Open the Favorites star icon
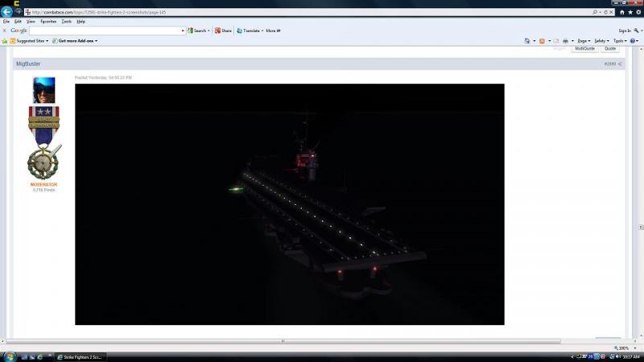The height and width of the screenshot is (362, 644). (x=630, y=12)
